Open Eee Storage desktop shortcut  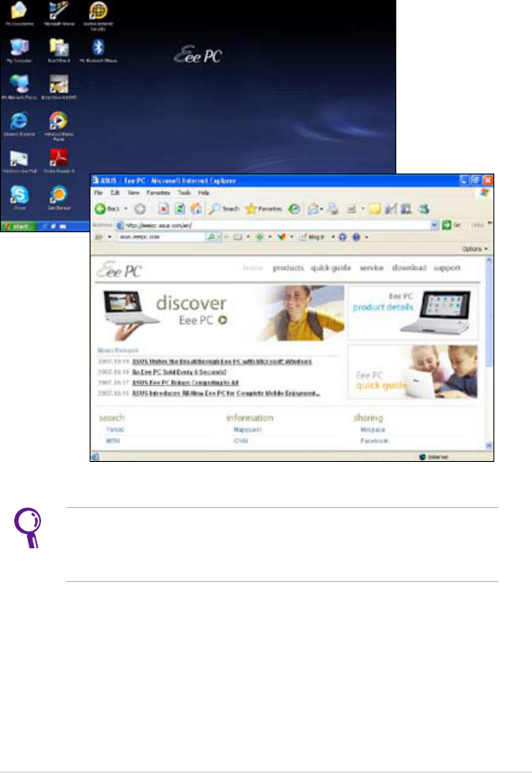pos(59,198)
